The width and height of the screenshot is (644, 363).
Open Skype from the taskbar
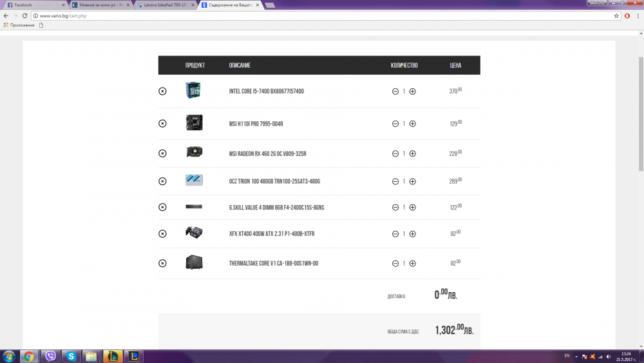coord(71,356)
